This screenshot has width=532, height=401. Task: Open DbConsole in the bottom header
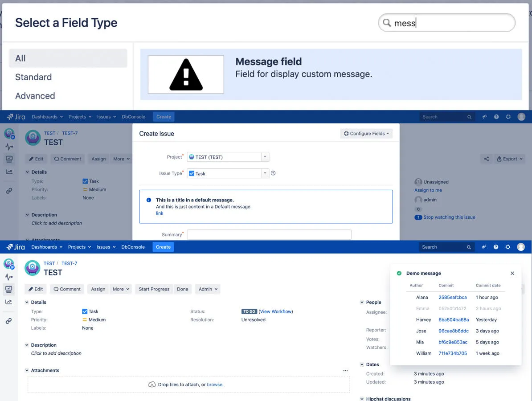(x=133, y=247)
